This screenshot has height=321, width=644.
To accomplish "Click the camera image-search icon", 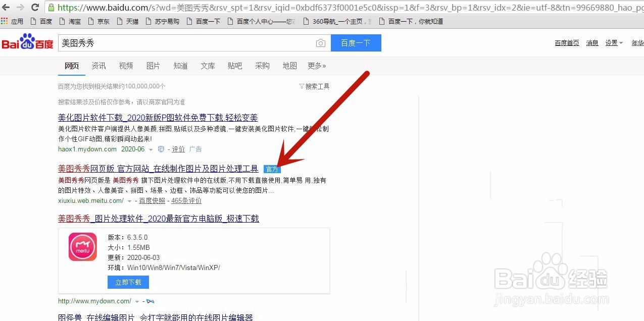I will 321,43.
